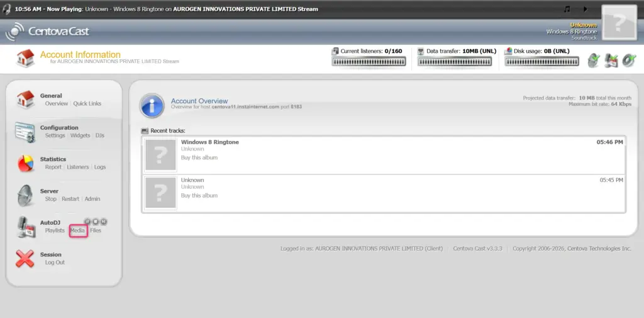644x318 pixels.
Task: Click the 05:45 PM timestamp
Action: 611,179
